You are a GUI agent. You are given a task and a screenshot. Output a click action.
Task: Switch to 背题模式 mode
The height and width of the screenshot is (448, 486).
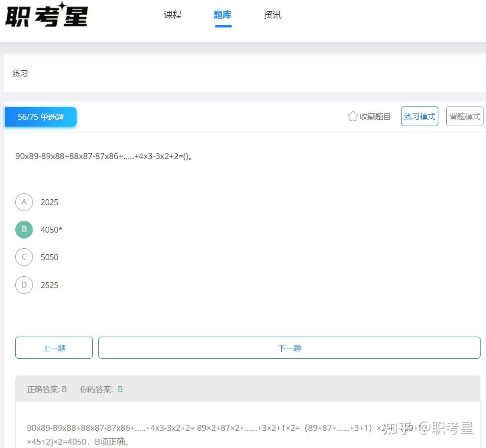464,116
